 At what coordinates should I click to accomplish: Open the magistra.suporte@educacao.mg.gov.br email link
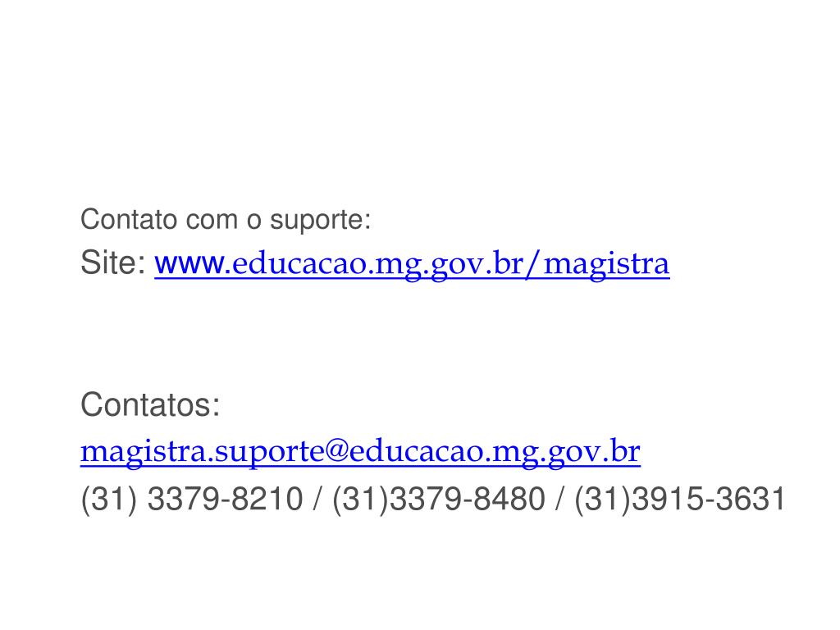pyautogui.click(x=361, y=452)
